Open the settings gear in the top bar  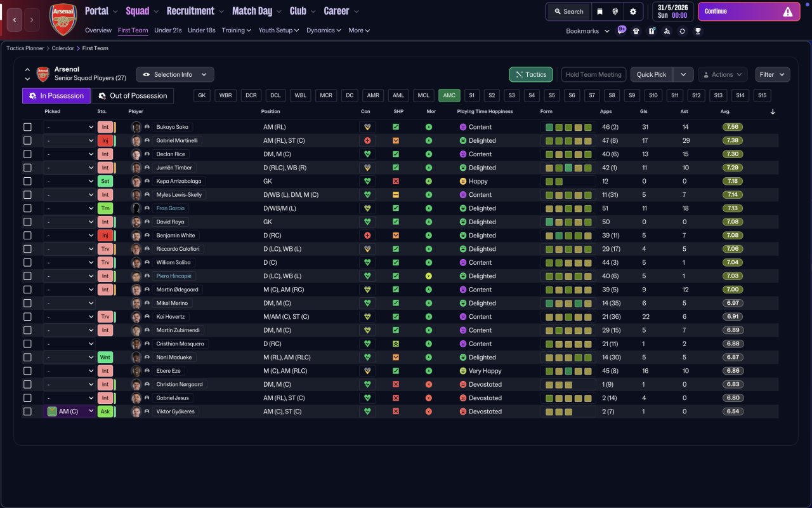pyautogui.click(x=632, y=11)
